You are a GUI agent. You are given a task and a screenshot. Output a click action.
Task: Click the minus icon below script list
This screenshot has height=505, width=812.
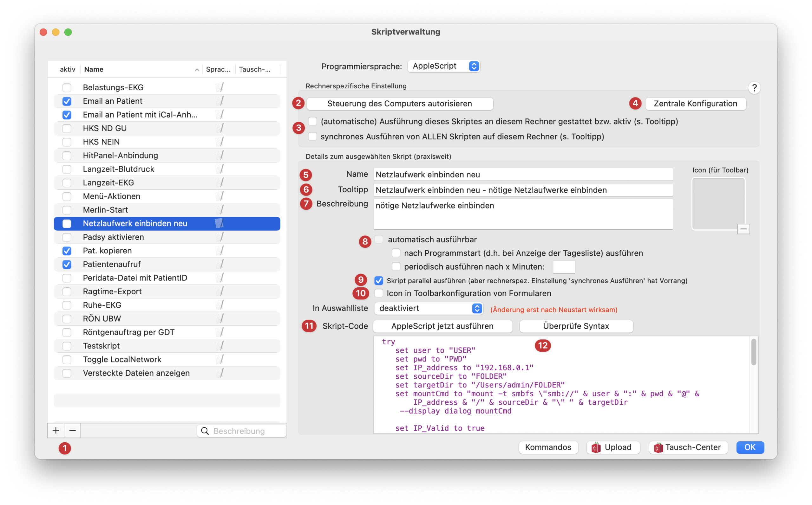(73, 431)
